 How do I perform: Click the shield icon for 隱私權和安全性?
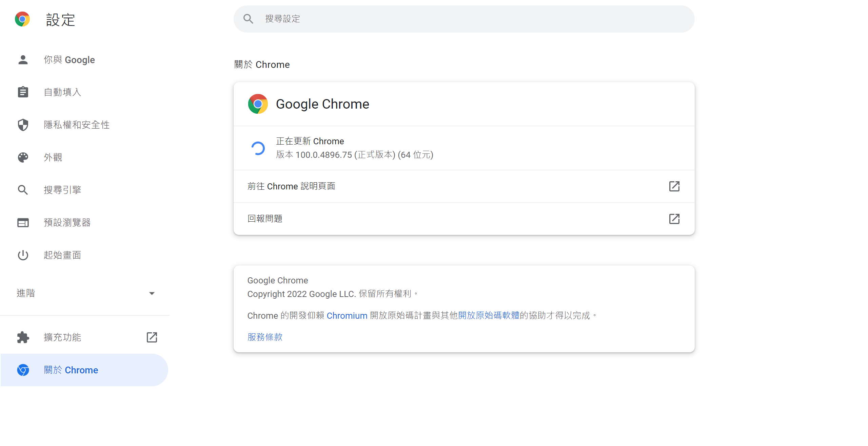point(23,125)
